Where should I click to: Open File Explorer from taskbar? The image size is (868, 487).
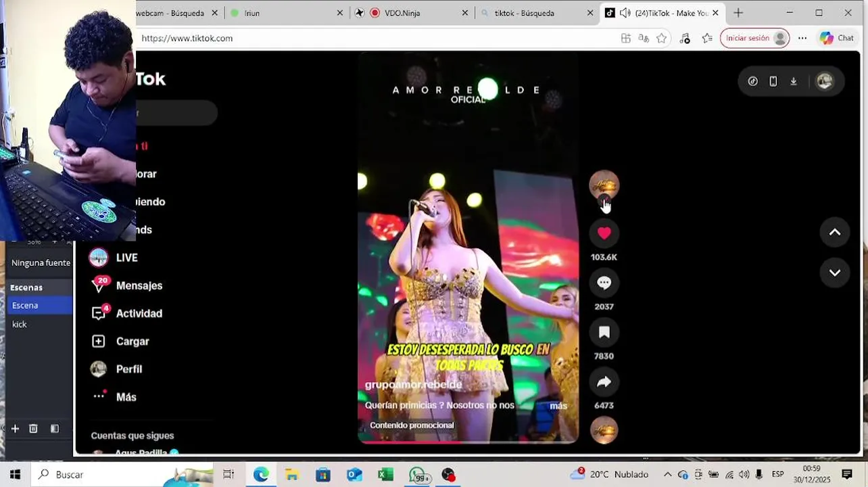[x=292, y=475]
